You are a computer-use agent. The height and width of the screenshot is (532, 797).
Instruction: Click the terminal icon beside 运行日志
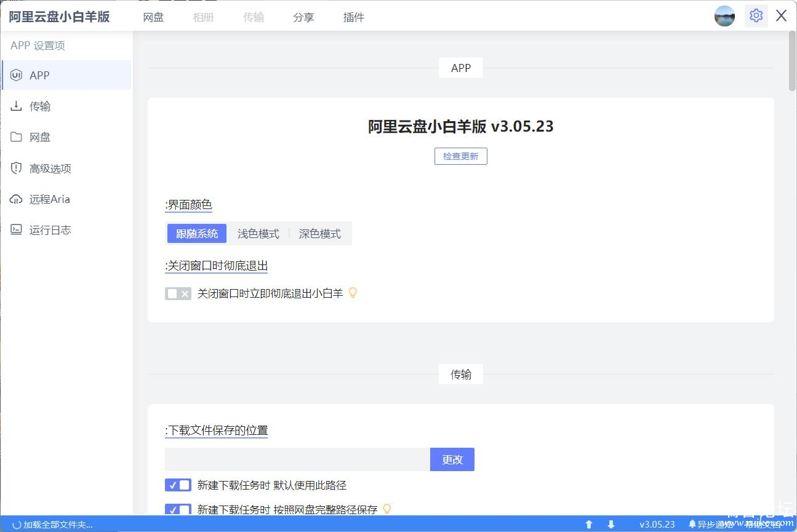pyautogui.click(x=17, y=230)
